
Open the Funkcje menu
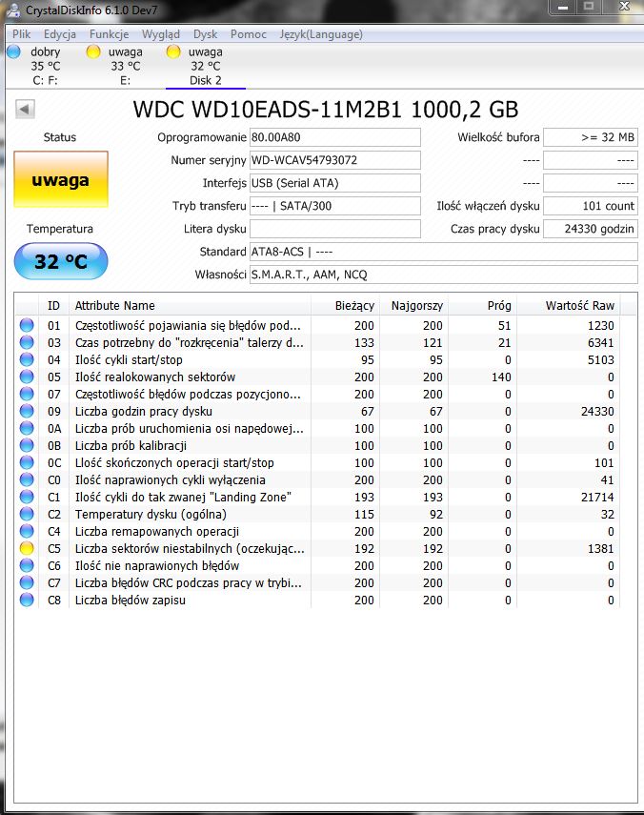coord(109,34)
